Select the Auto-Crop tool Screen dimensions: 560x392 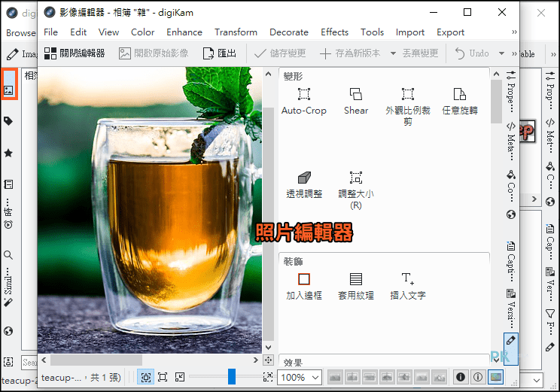coord(304,102)
